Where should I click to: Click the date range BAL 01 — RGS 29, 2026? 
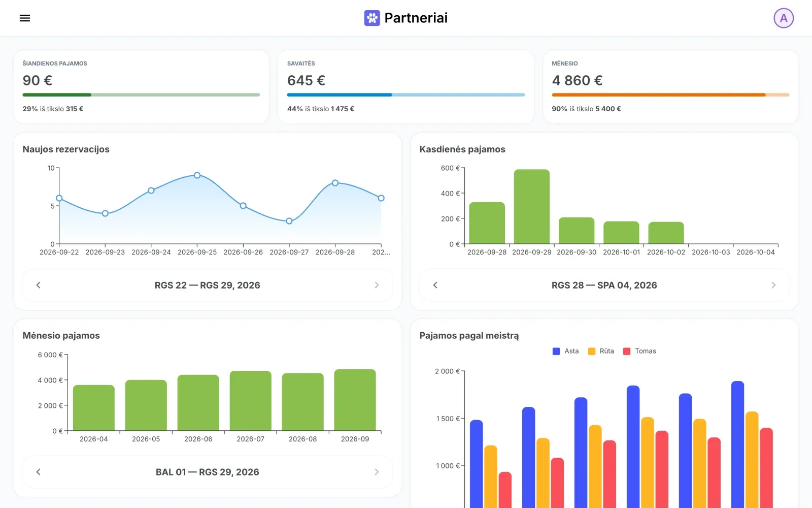pos(208,472)
